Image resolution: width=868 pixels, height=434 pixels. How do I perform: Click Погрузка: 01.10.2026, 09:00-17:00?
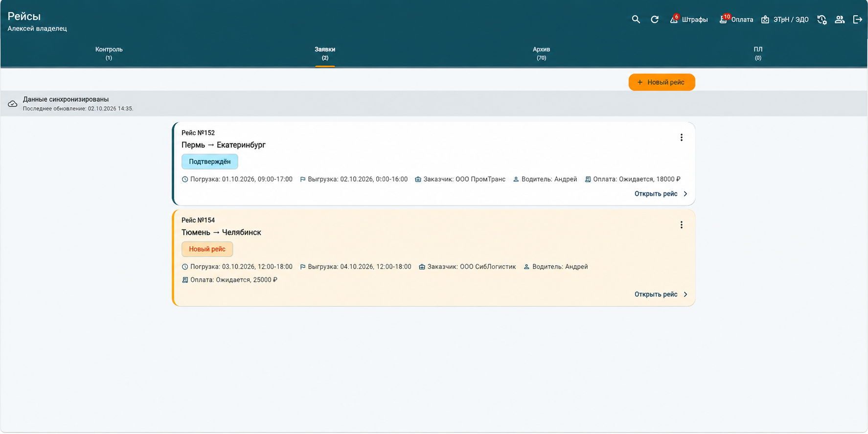[237, 179]
